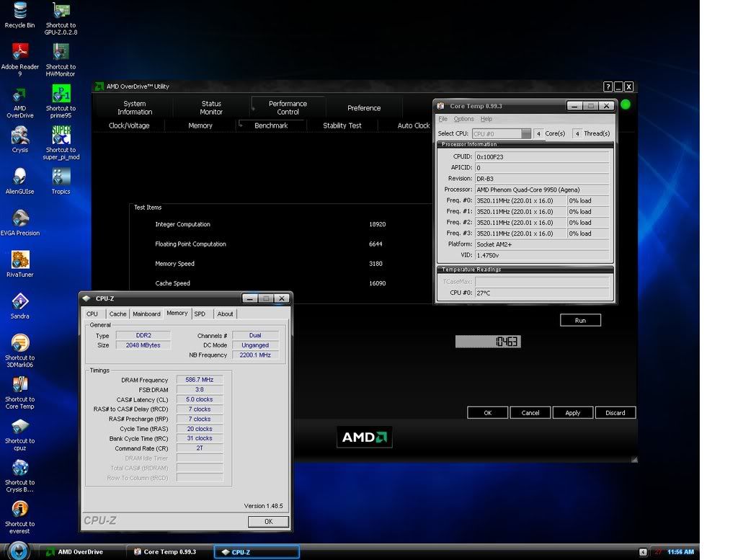738x560 pixels.
Task: Click the Integer Computation score 18920
Action: tap(378, 224)
